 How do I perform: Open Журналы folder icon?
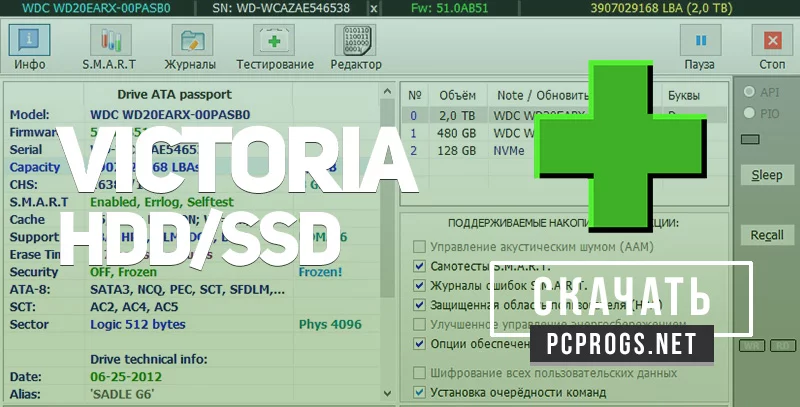(192, 40)
